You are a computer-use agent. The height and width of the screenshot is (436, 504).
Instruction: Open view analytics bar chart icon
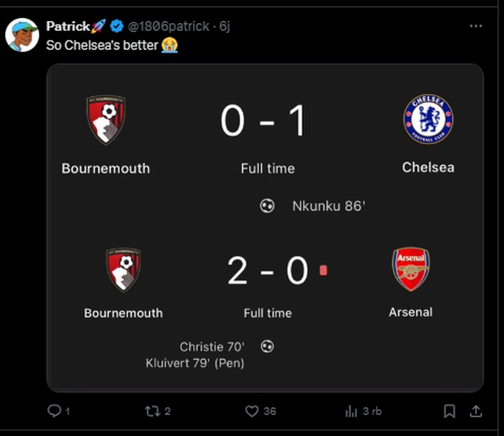(x=352, y=411)
